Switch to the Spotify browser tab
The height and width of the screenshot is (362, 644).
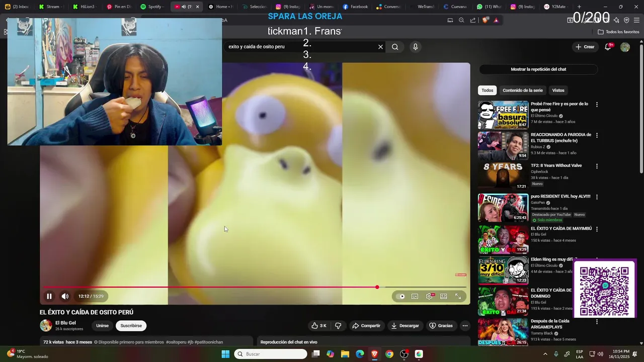(x=152, y=7)
